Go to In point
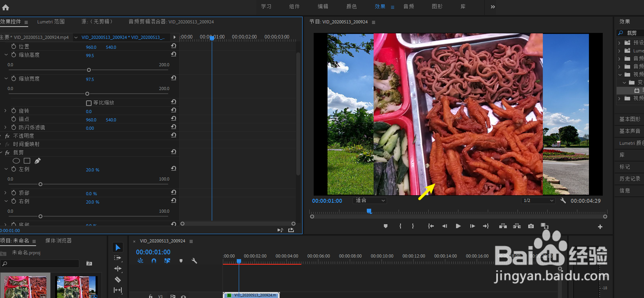The image size is (644, 298). pos(431,226)
